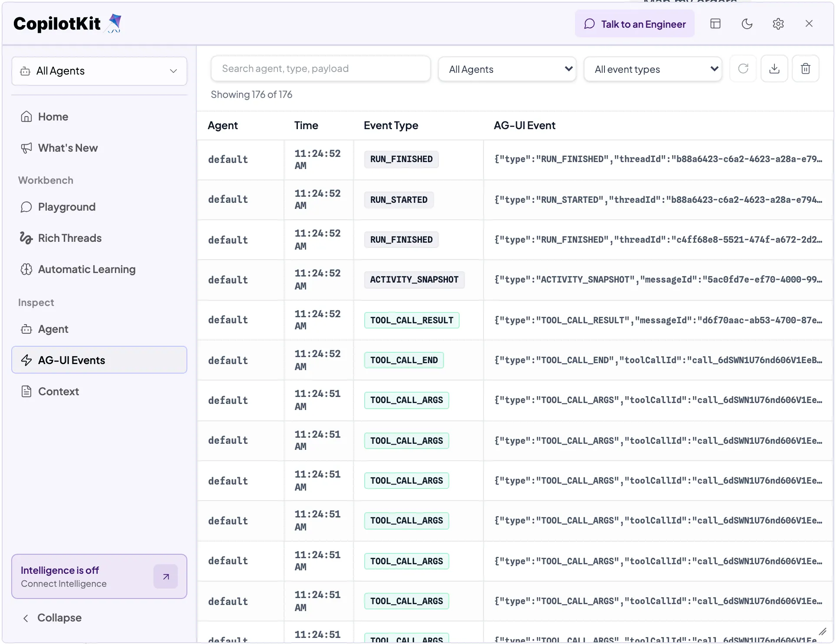
Task: Open the ACTIVITY_SNAPSHOT JSON payload
Action: coord(658,280)
